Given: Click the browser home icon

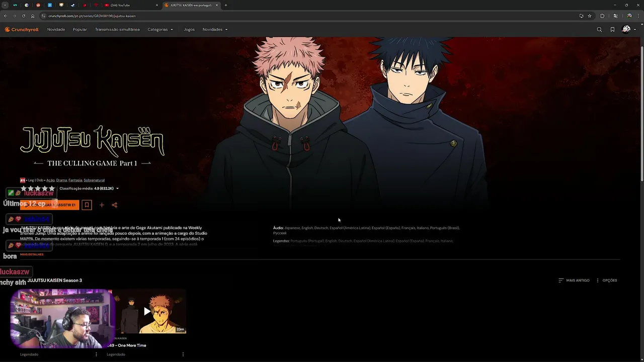Looking at the screenshot, I should (x=33, y=16).
